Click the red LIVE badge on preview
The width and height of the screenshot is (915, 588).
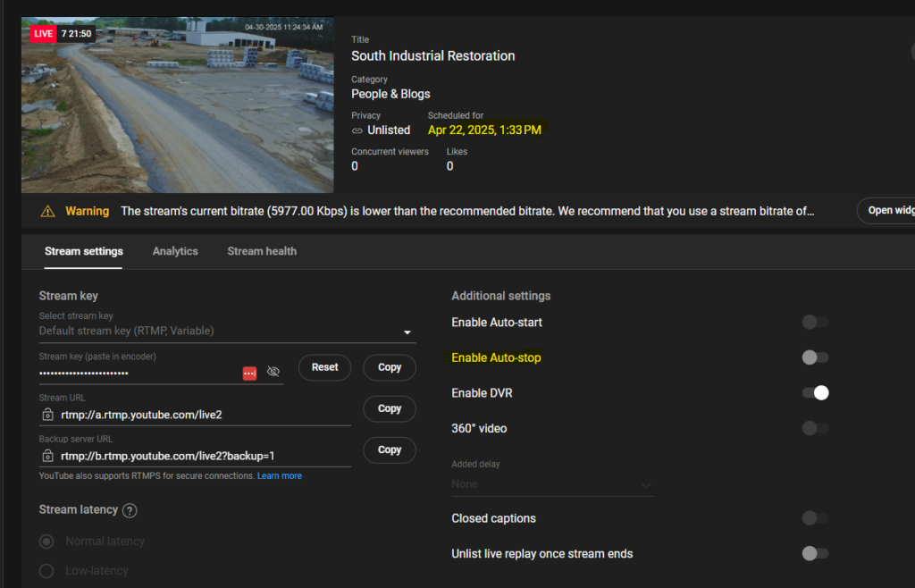point(43,33)
